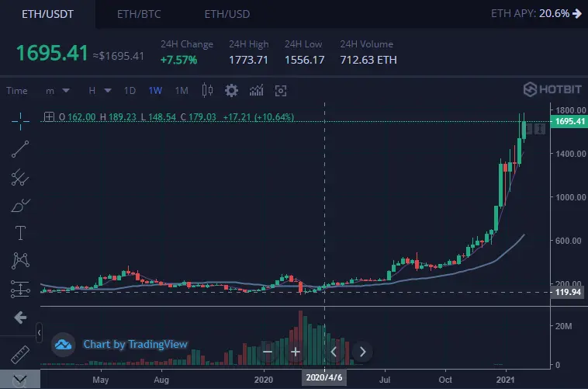Collapse the left drawing toolbar handle
This screenshot has width=588, height=389.
39,332
